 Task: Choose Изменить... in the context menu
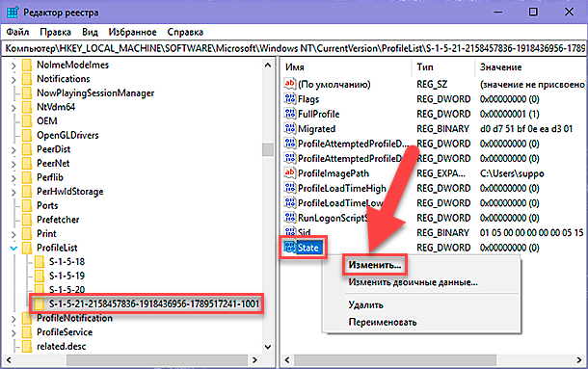pyautogui.click(x=375, y=265)
